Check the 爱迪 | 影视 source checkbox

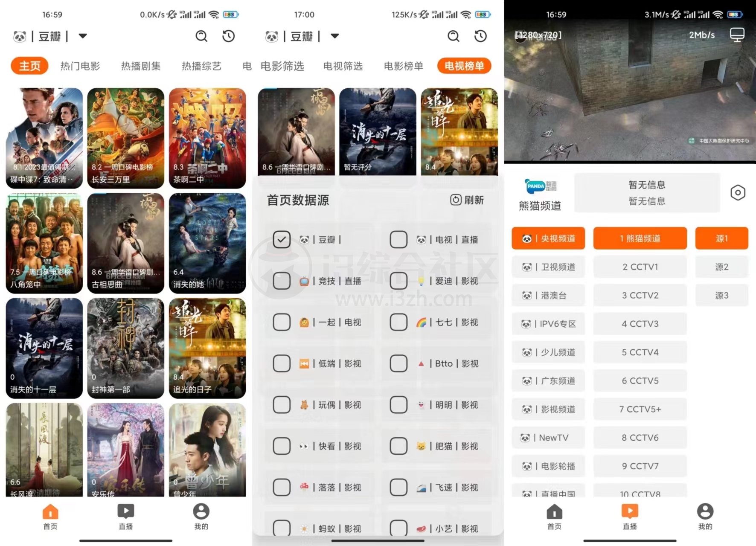398,281
